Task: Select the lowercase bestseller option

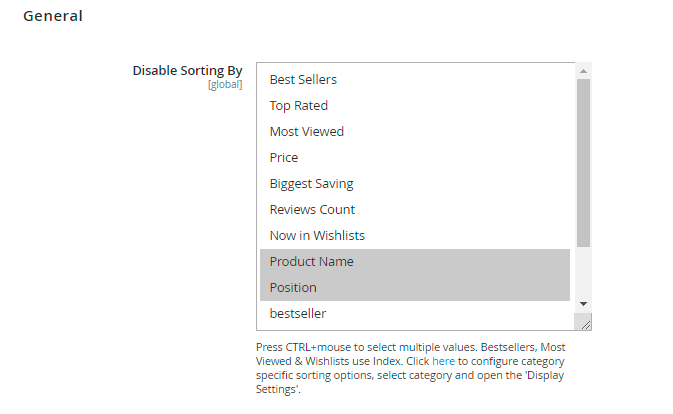Action: (x=297, y=314)
